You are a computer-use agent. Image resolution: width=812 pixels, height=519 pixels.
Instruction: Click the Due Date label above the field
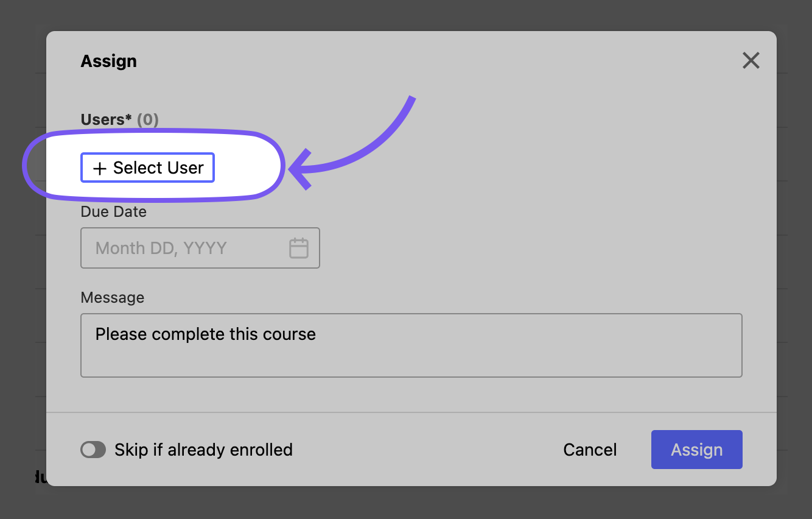click(113, 211)
